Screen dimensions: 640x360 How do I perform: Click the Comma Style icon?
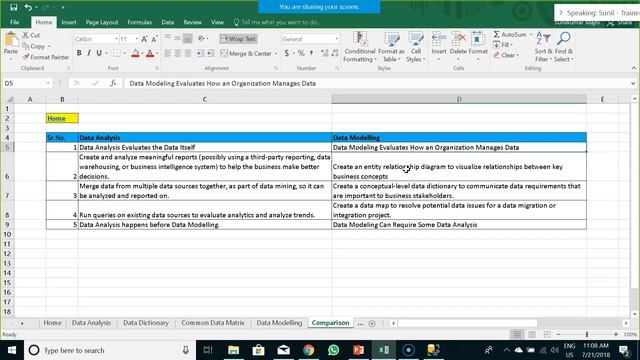[311, 53]
